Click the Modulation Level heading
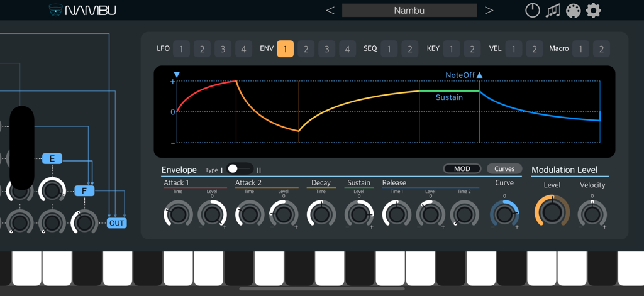This screenshot has width=644, height=296. [564, 170]
